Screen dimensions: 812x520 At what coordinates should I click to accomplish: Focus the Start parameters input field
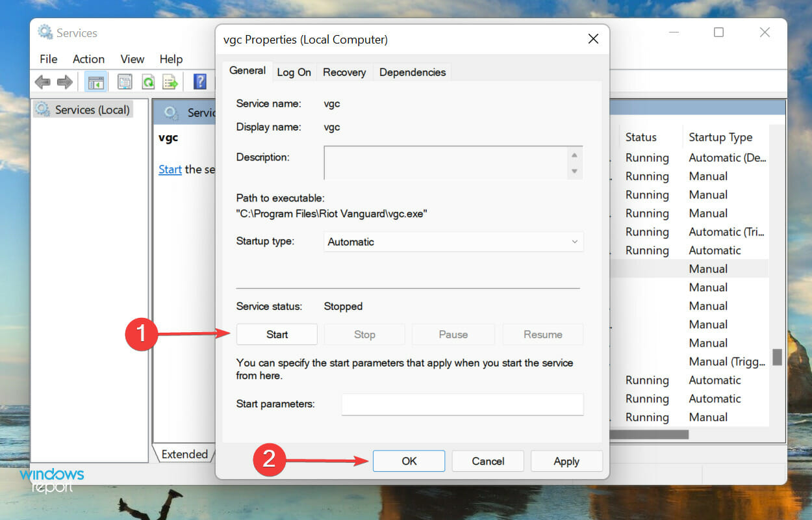463,404
